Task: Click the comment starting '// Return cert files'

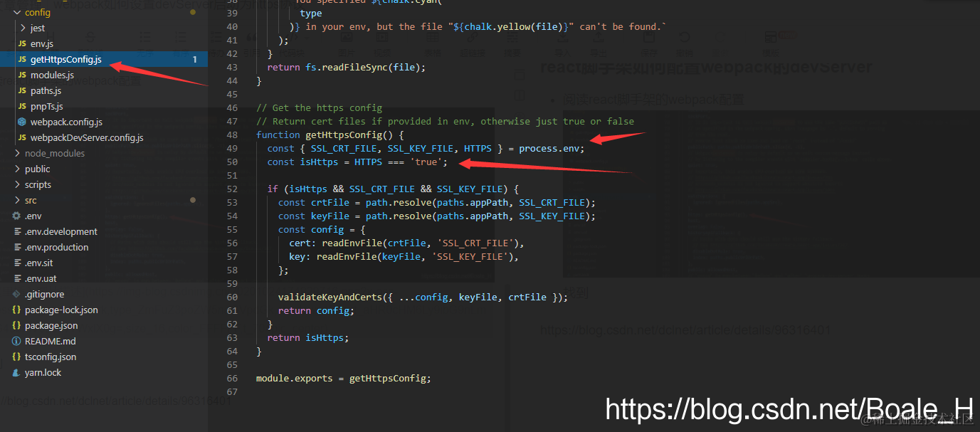Action: [445, 122]
